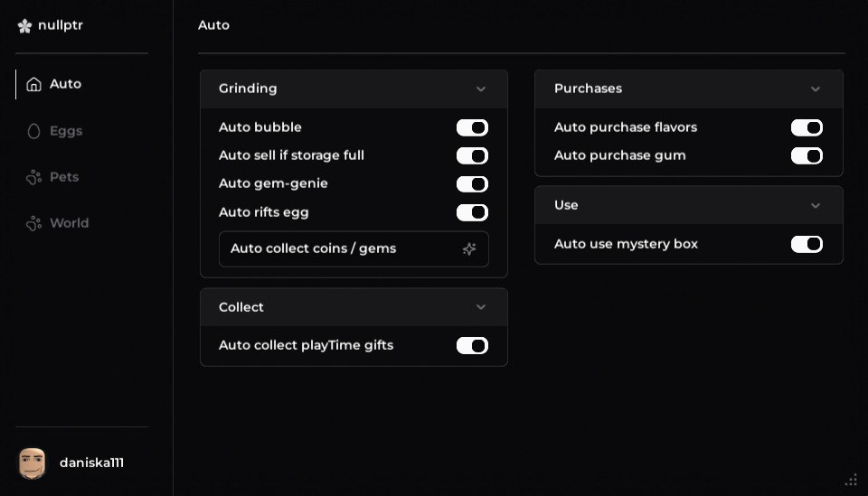Click the daniska111 username
Screen dimensions: 868x496
[91, 463]
